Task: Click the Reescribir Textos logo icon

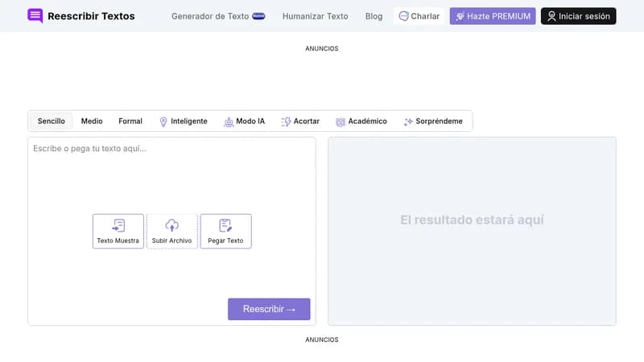Action: pyautogui.click(x=35, y=16)
